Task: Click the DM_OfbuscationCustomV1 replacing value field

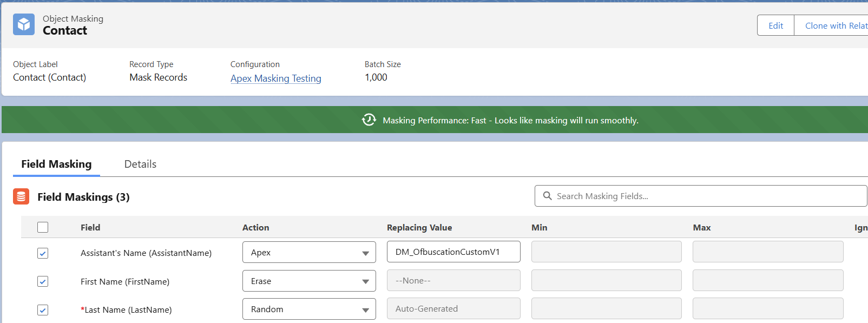Action: tap(453, 252)
